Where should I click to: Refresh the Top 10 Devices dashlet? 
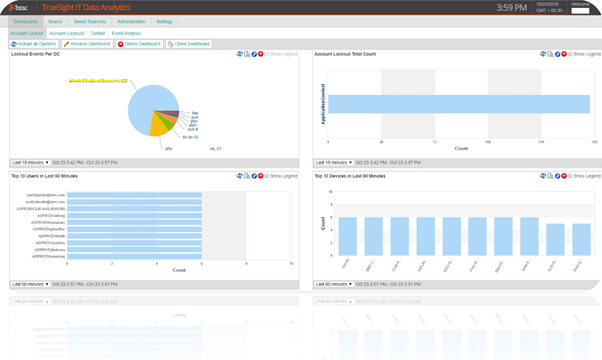[x=543, y=176]
